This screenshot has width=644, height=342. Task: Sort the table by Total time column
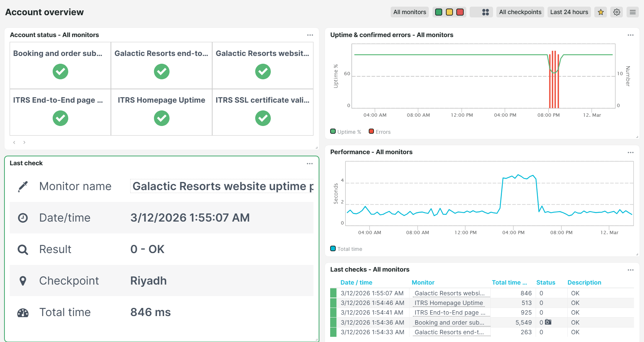510,282
